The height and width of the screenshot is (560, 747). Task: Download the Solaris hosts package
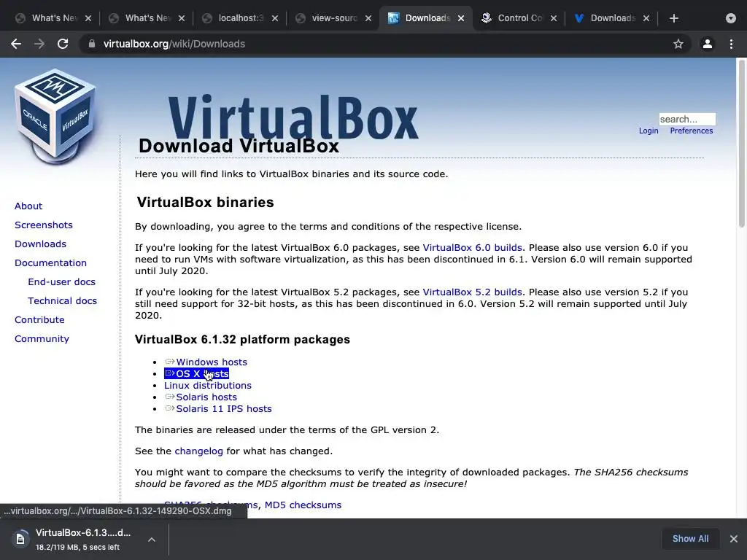(206, 397)
